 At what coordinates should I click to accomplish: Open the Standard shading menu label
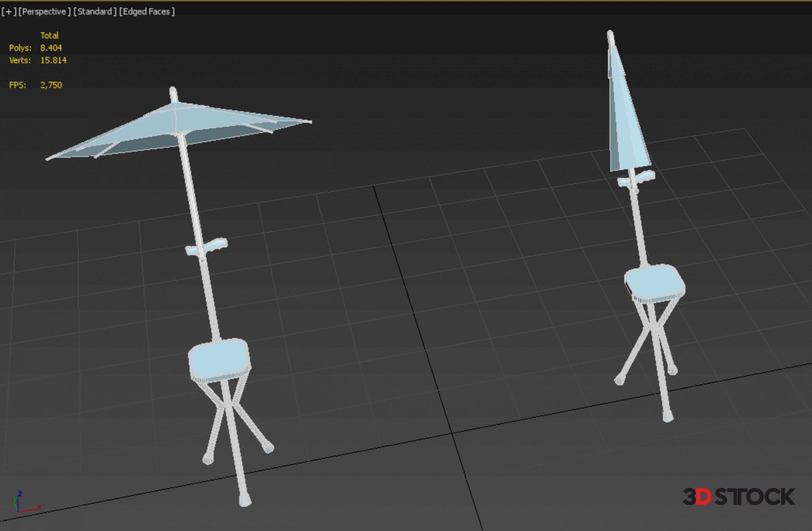coord(95,12)
